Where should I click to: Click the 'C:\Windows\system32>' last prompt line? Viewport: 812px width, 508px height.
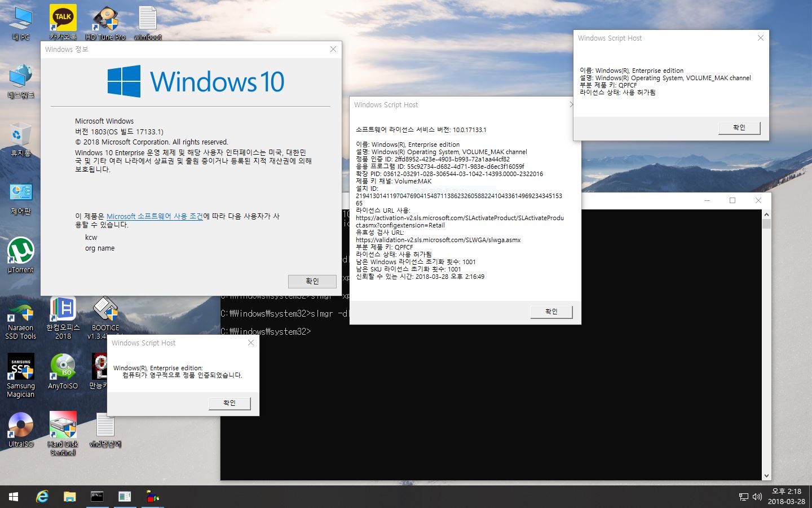[266, 331]
